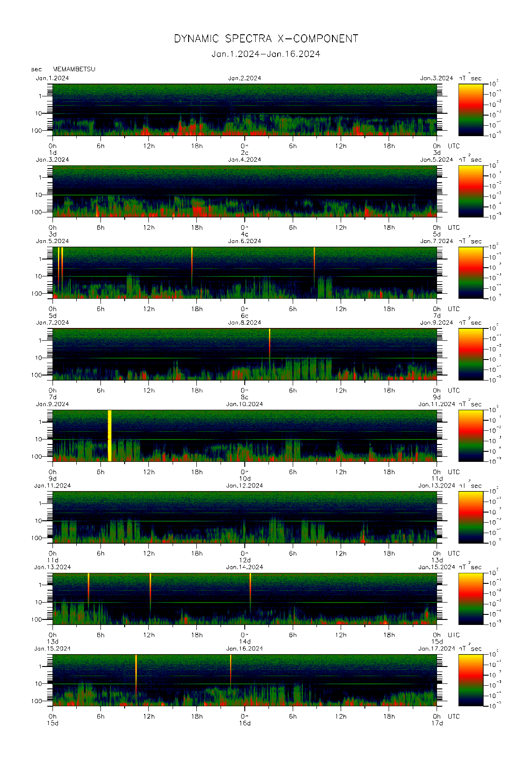Image resolution: width=532 pixels, height=767 pixels.
Task: Select the Jan.2.2024 date label
Action: [x=245, y=78]
